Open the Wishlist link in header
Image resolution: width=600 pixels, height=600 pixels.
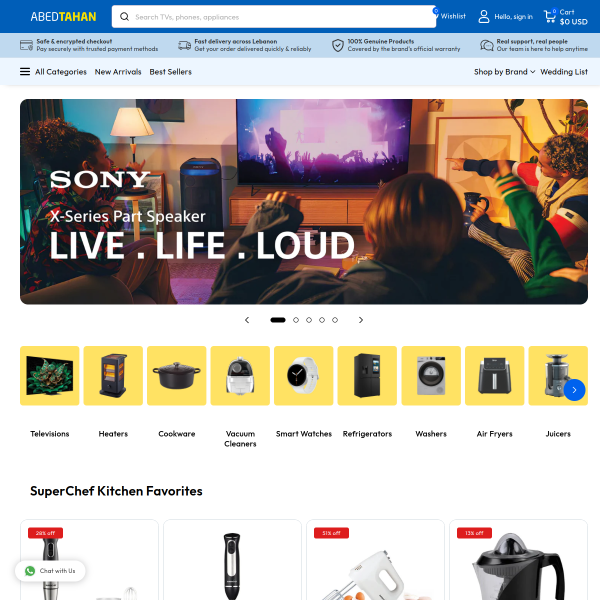450,16
